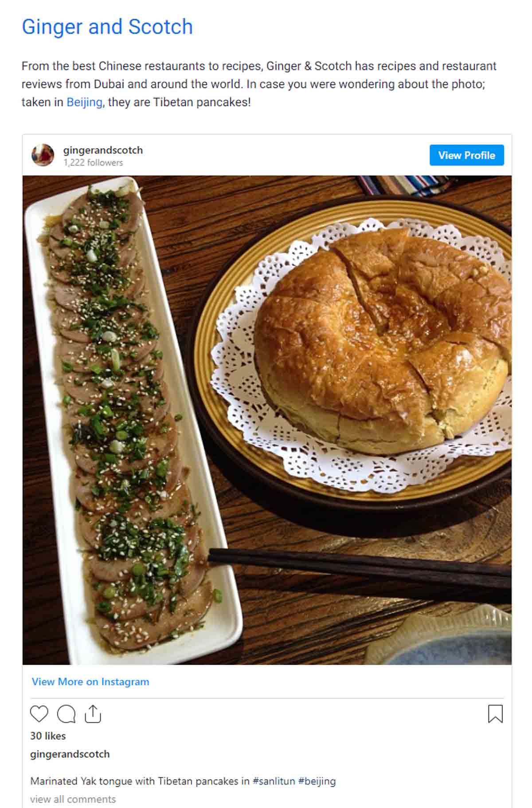The width and height of the screenshot is (532, 808).
Task: Like the post with the heart icon
Action: click(39, 714)
